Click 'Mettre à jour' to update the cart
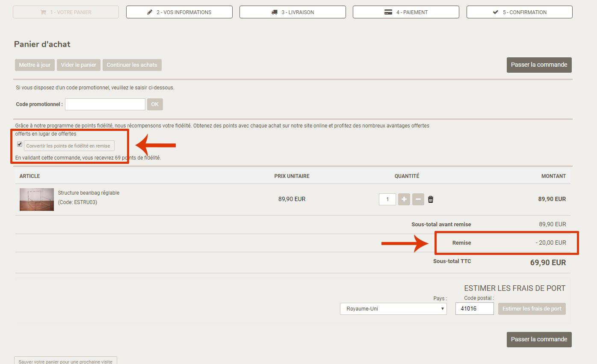 coord(35,65)
